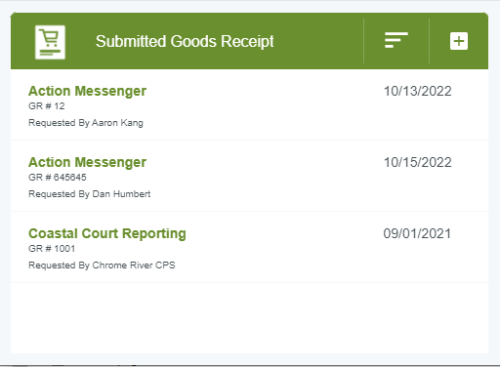Click Requested By Aaron Kang line

[86, 123]
